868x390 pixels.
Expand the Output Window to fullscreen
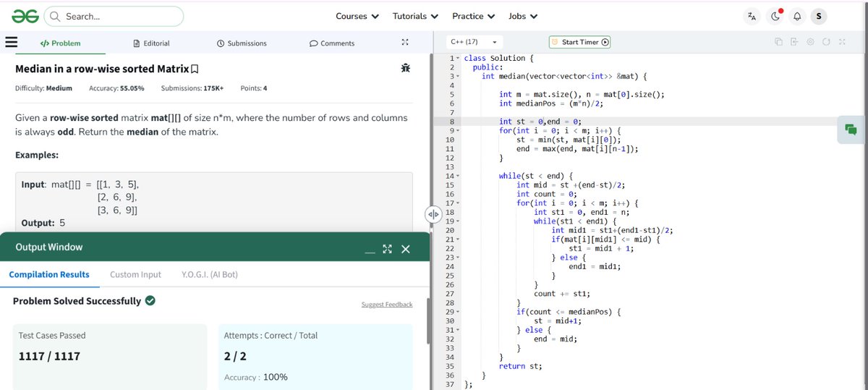(388, 249)
